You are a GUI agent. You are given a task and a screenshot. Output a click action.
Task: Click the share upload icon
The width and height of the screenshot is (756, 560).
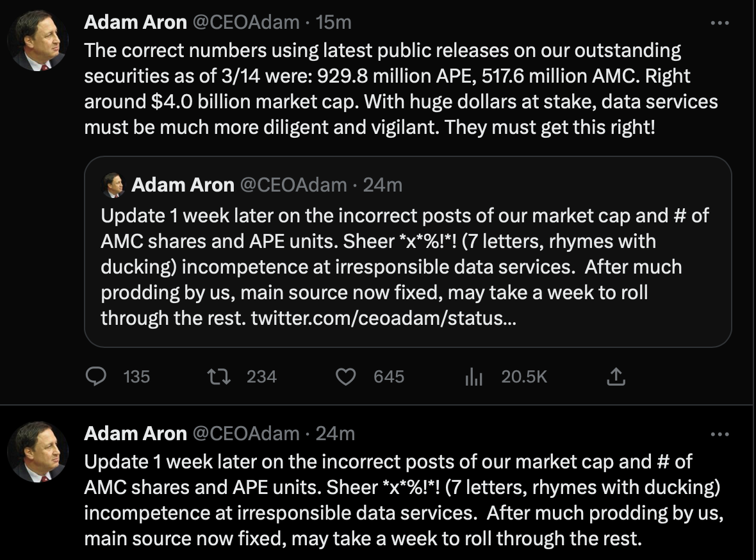point(614,376)
